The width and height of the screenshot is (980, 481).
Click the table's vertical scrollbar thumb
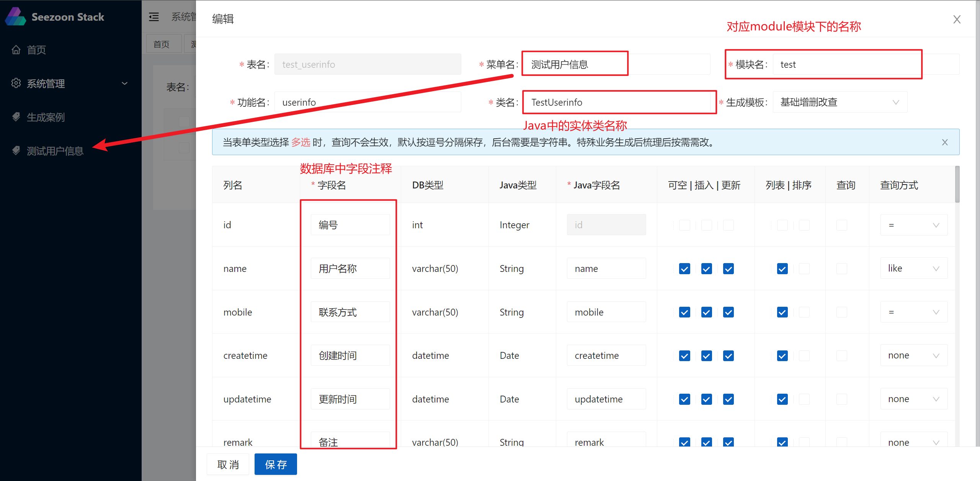(x=957, y=184)
